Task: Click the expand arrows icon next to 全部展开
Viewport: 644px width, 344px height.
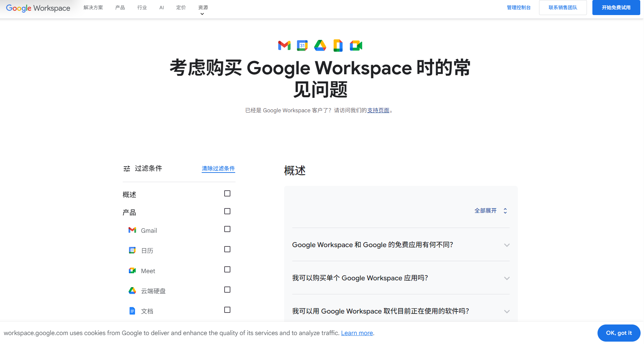Action: point(505,211)
